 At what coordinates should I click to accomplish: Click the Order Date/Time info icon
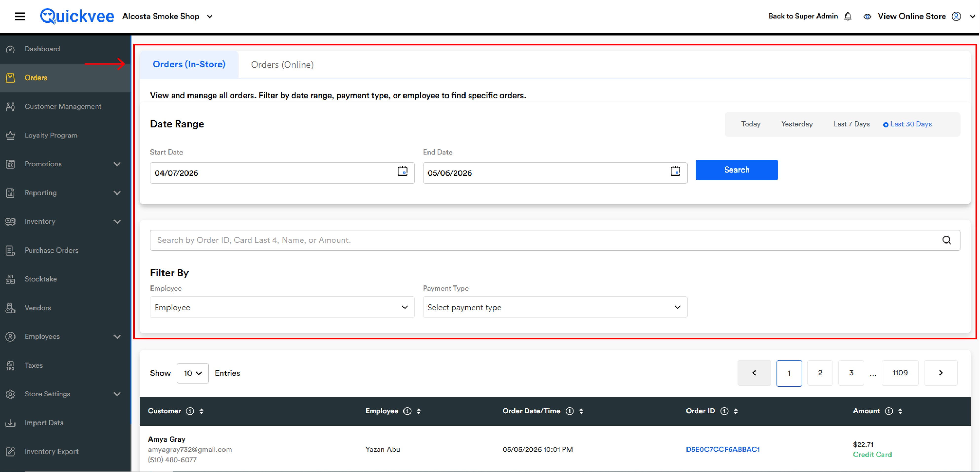[x=570, y=411]
